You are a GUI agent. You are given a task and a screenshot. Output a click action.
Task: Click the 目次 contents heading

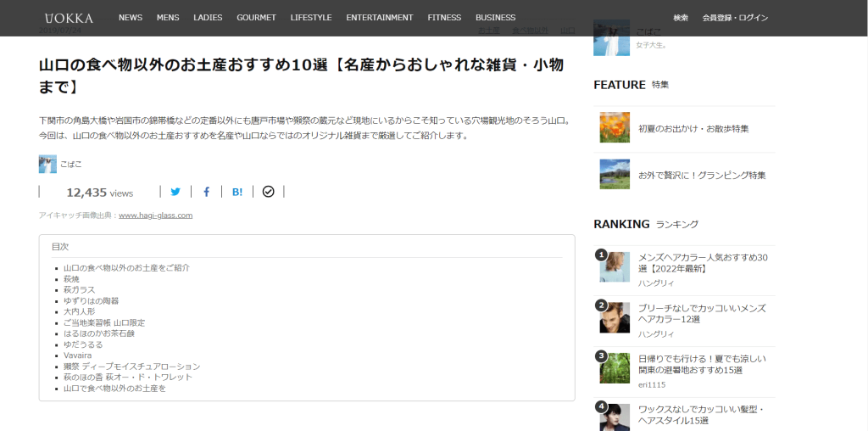60,247
